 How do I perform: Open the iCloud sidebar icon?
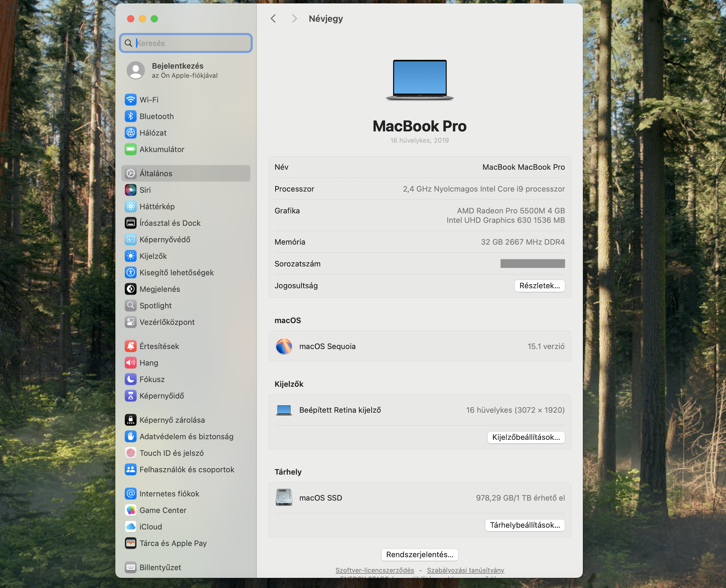click(130, 527)
